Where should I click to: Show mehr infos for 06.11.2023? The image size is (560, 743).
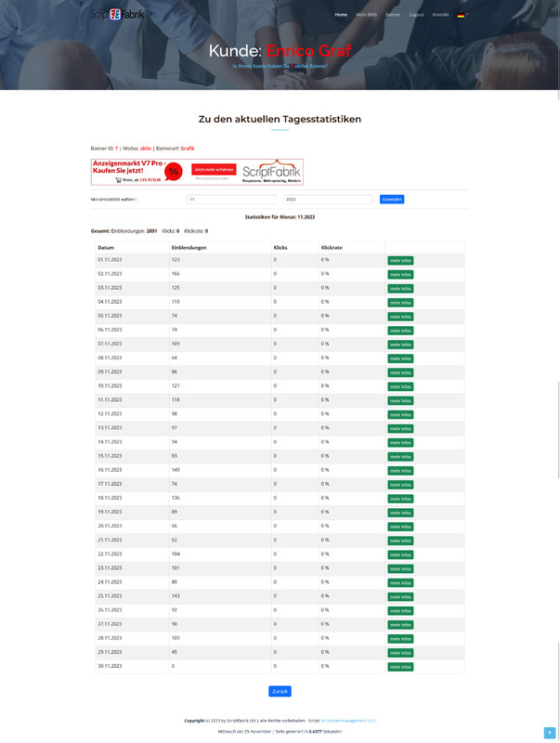coord(400,331)
